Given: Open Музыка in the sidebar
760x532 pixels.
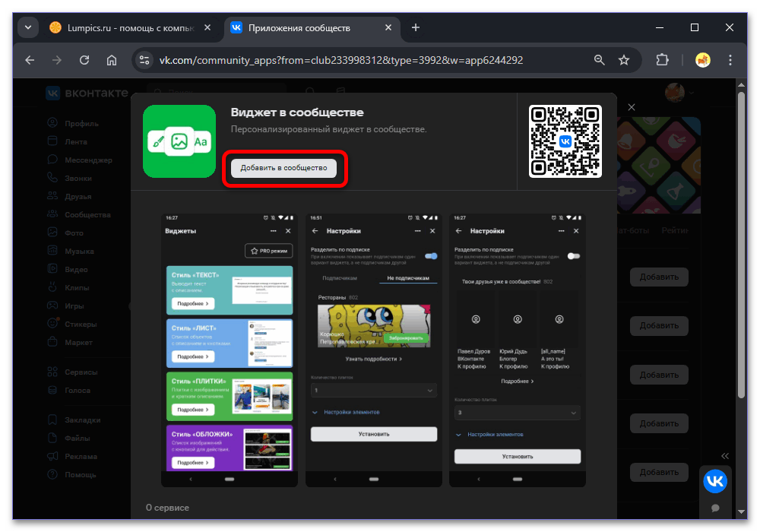Looking at the screenshot, I should pyautogui.click(x=71, y=251).
